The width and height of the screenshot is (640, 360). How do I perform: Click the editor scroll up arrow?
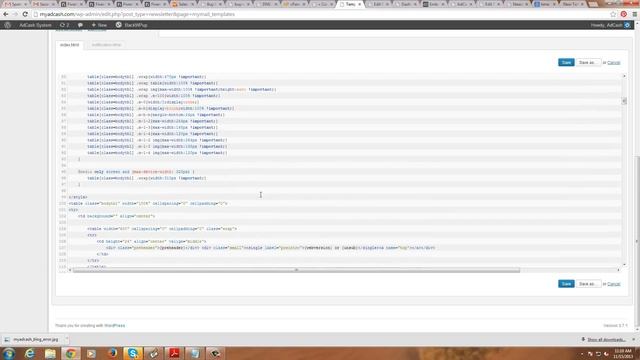click(x=624, y=76)
